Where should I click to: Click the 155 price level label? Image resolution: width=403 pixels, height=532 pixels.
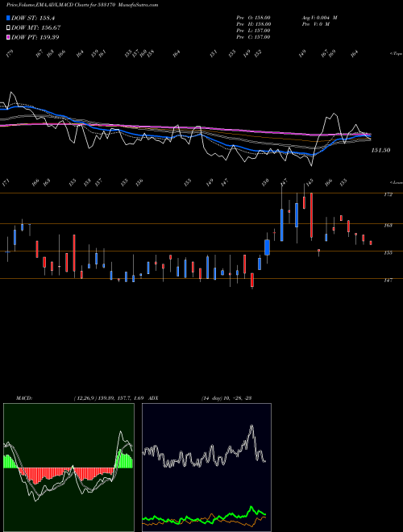click(388, 253)
